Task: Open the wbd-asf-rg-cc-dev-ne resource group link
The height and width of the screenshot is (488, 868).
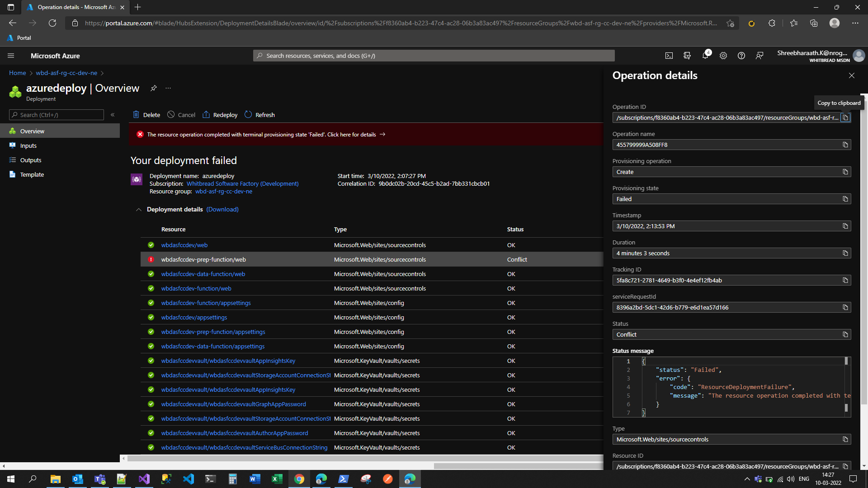Action: (224, 191)
